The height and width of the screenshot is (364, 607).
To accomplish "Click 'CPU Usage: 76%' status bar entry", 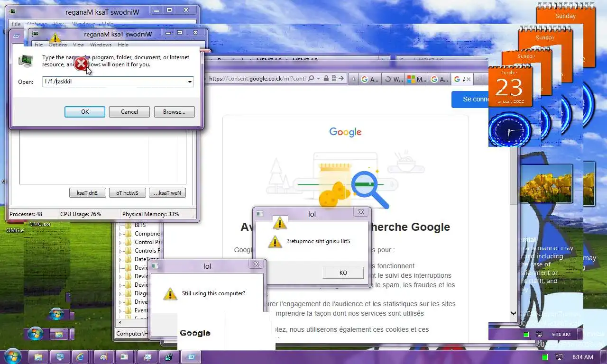I will [x=81, y=214].
